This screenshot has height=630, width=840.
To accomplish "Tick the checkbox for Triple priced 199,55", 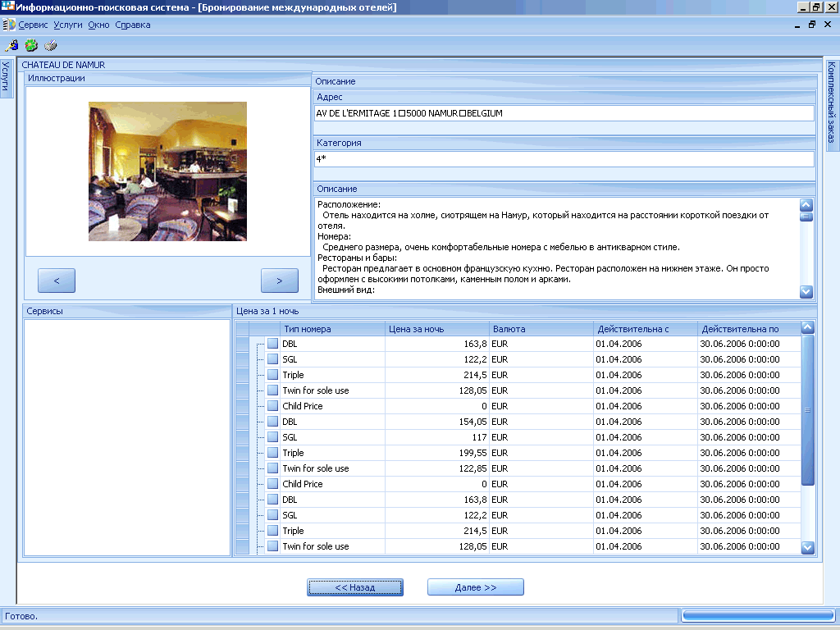I will pyautogui.click(x=272, y=453).
